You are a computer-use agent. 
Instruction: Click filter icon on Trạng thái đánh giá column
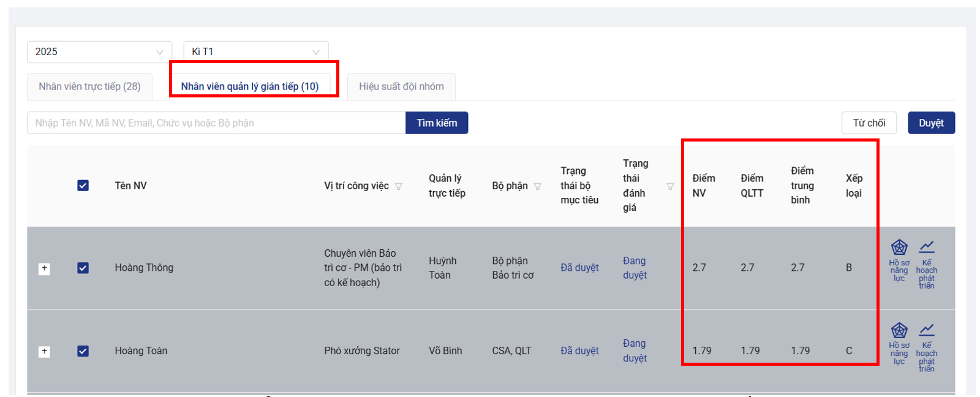[x=670, y=186]
